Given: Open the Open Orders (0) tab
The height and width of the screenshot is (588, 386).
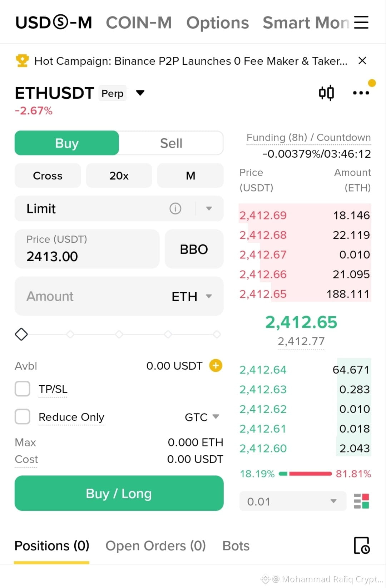Looking at the screenshot, I should (155, 546).
